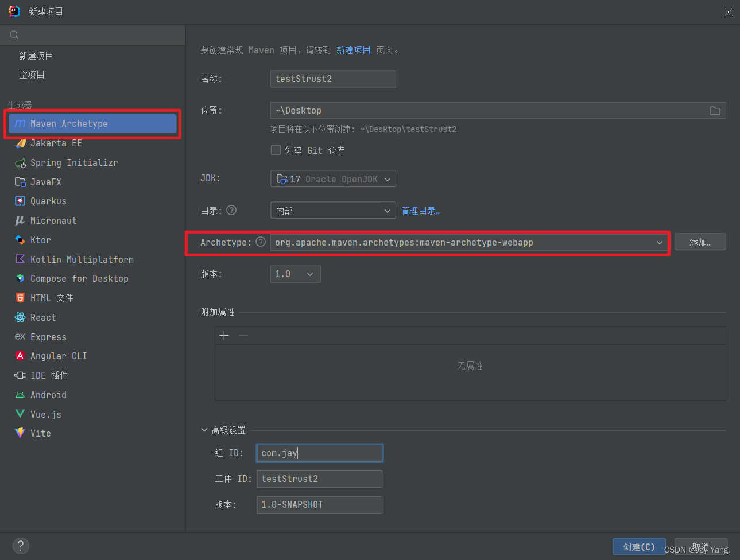The width and height of the screenshot is (740, 560).
Task: Click the Spring Initializr icon
Action: [20, 163]
